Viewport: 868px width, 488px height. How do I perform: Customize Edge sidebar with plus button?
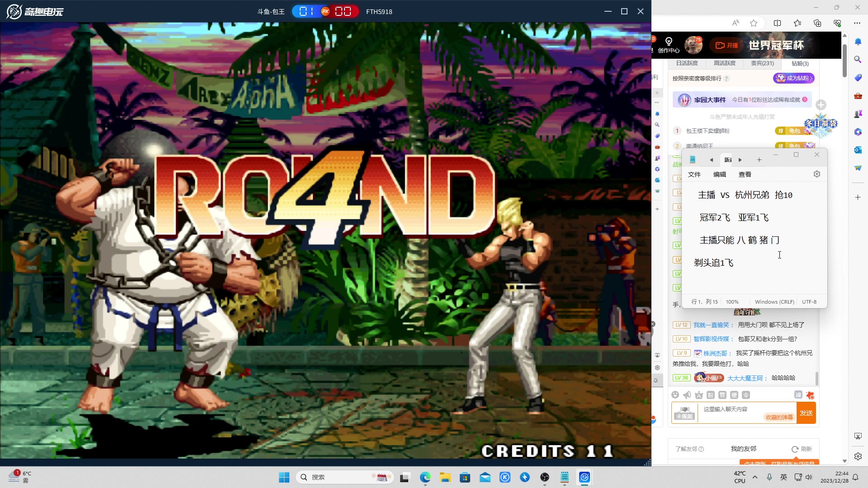858,197
